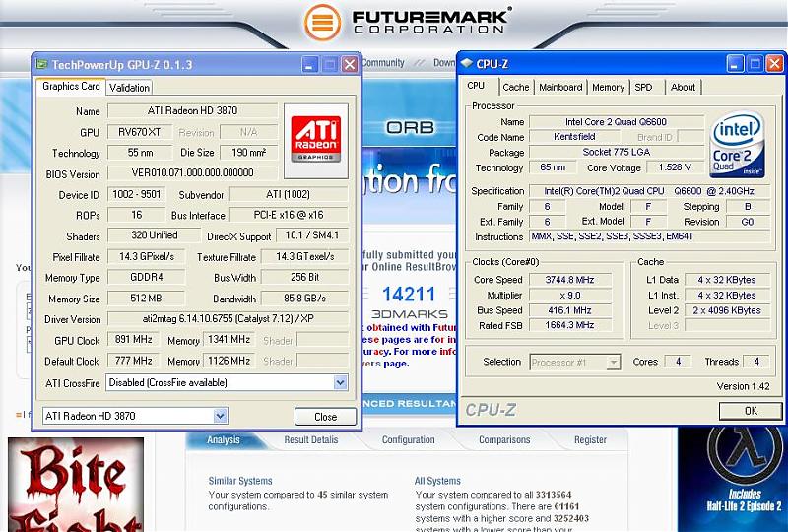This screenshot has width=788, height=532.
Task: Click the Core Speed 3744.8 MHz value
Action: (570, 280)
